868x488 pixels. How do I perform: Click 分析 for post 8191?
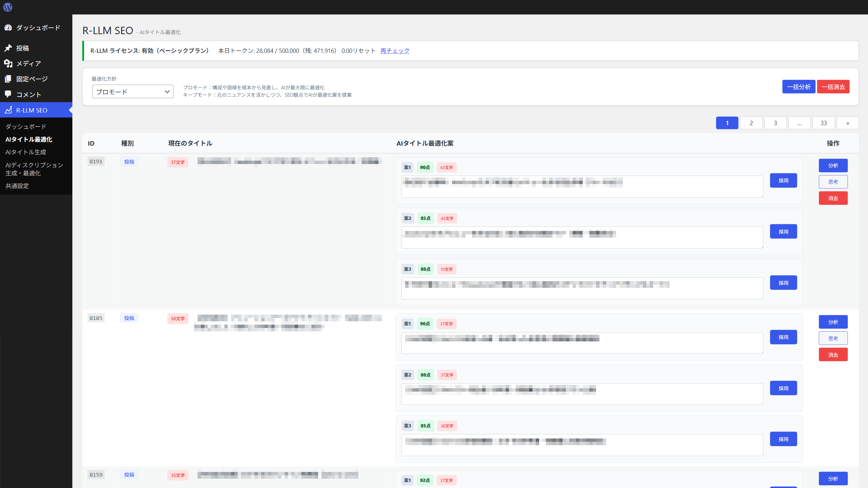(833, 165)
